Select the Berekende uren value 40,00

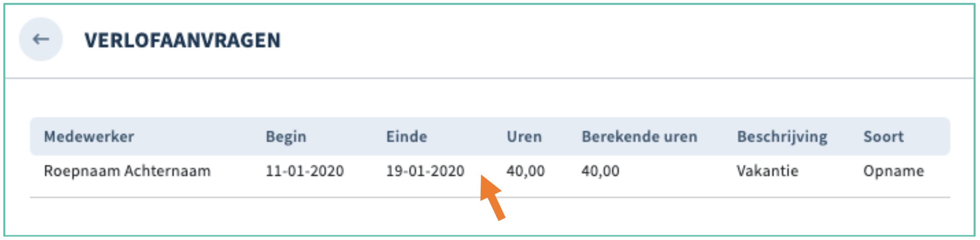click(600, 171)
